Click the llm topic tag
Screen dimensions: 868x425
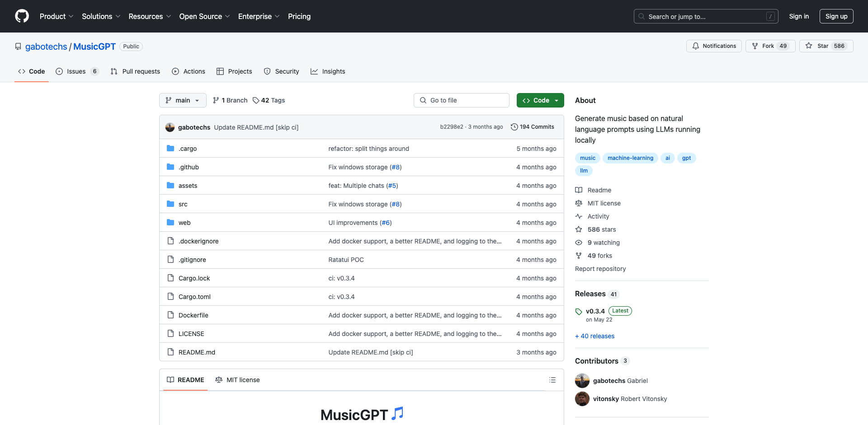point(584,171)
